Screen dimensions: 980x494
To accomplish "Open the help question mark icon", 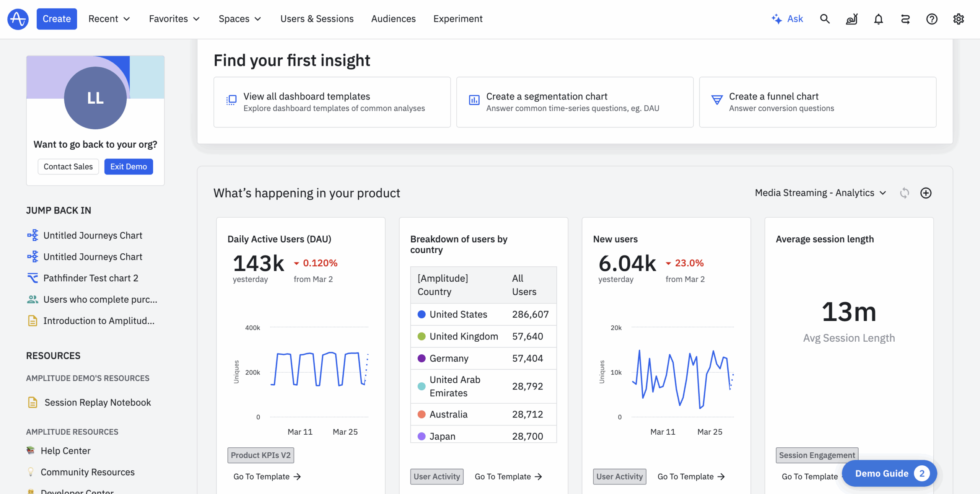I will click(932, 19).
